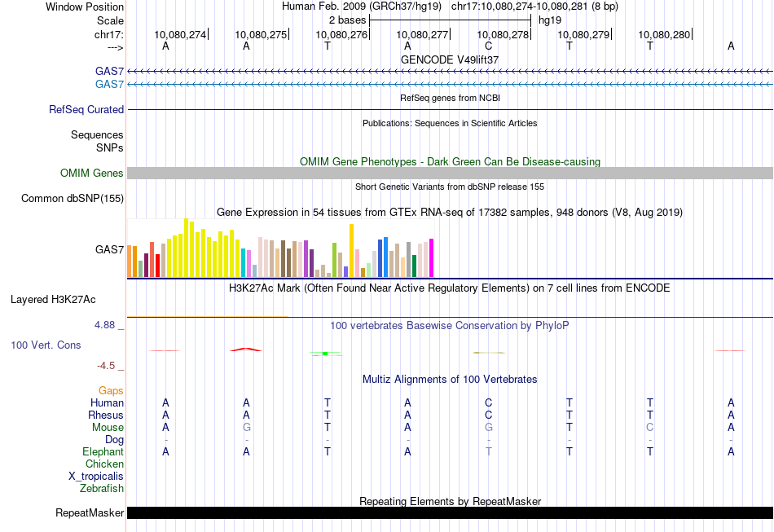The image size is (774, 532).
Task: Click the H3K27Ac Mark track title
Action: coord(450,288)
